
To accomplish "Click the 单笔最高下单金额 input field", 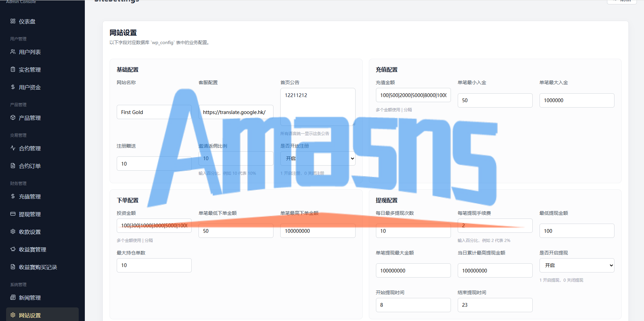I will 318,231.
